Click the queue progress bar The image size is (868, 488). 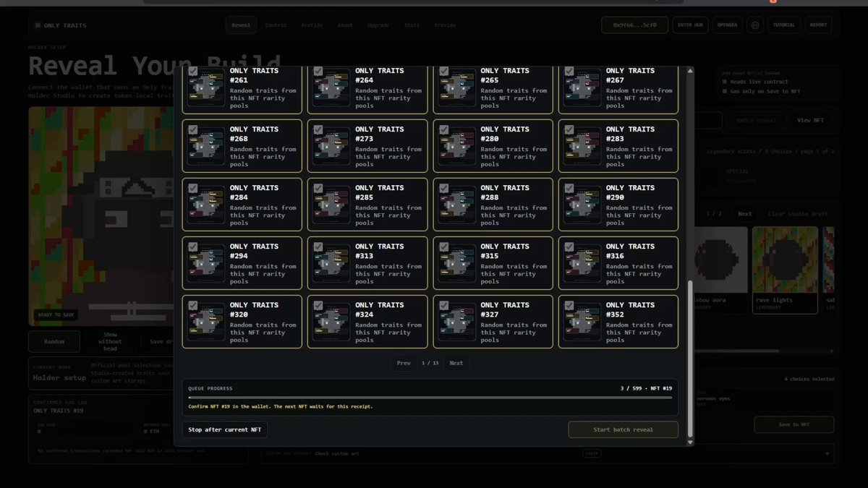pos(430,397)
